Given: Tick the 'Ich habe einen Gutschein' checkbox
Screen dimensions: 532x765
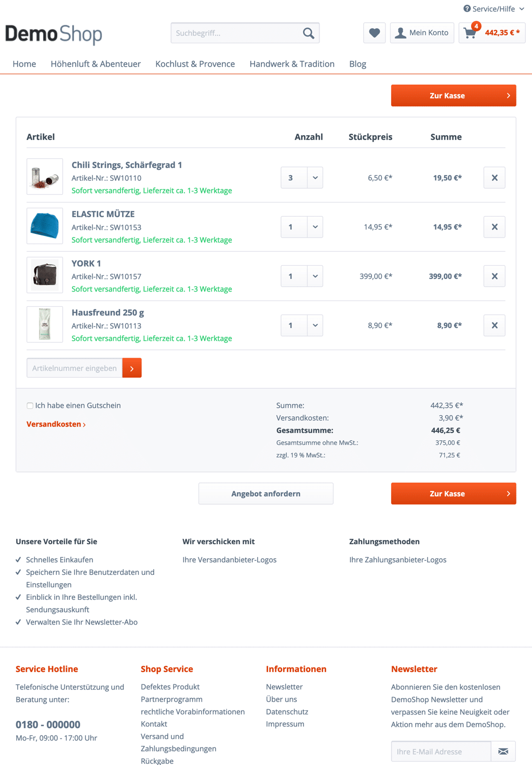Looking at the screenshot, I should tap(30, 406).
